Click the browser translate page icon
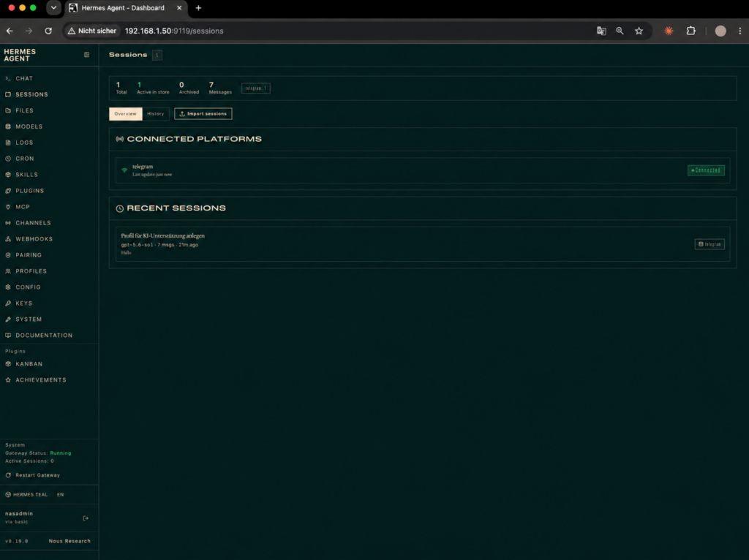Viewport: 749px width, 560px height. (x=601, y=31)
